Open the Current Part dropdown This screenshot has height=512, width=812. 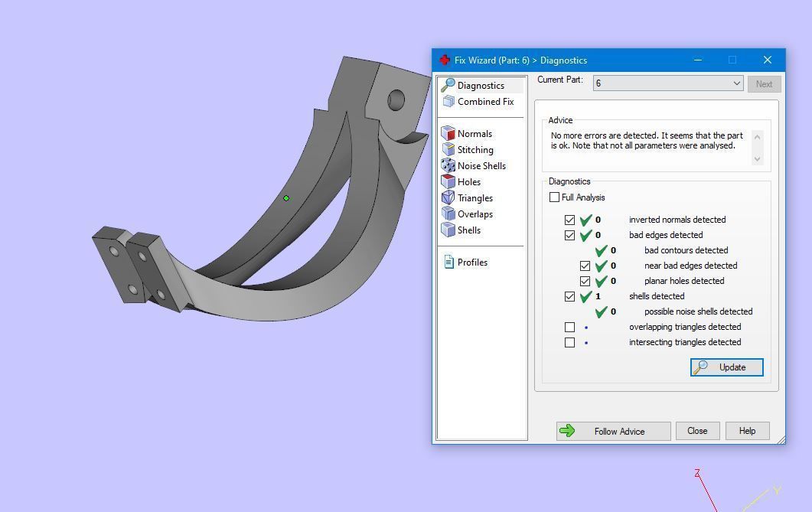point(668,83)
